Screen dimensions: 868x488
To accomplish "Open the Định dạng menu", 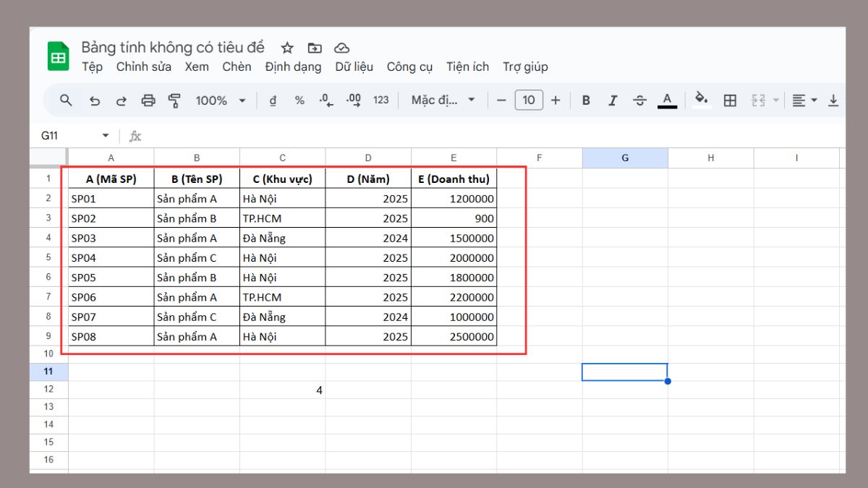I will 293,67.
